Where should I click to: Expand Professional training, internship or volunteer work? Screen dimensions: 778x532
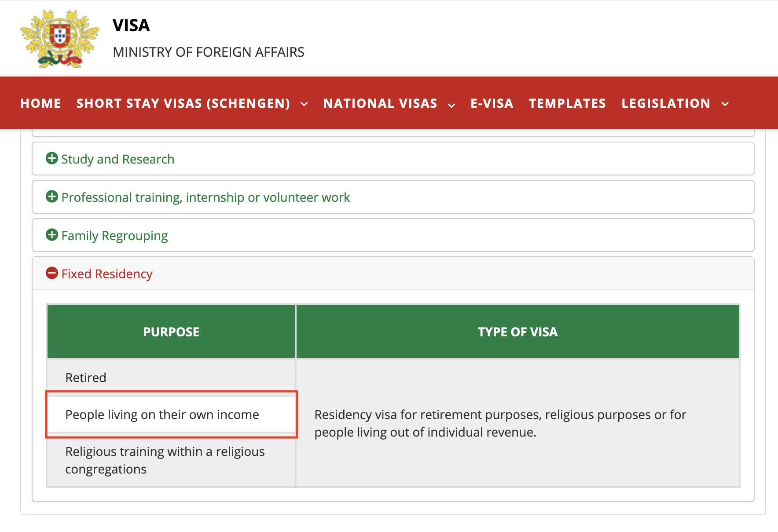[x=206, y=197]
